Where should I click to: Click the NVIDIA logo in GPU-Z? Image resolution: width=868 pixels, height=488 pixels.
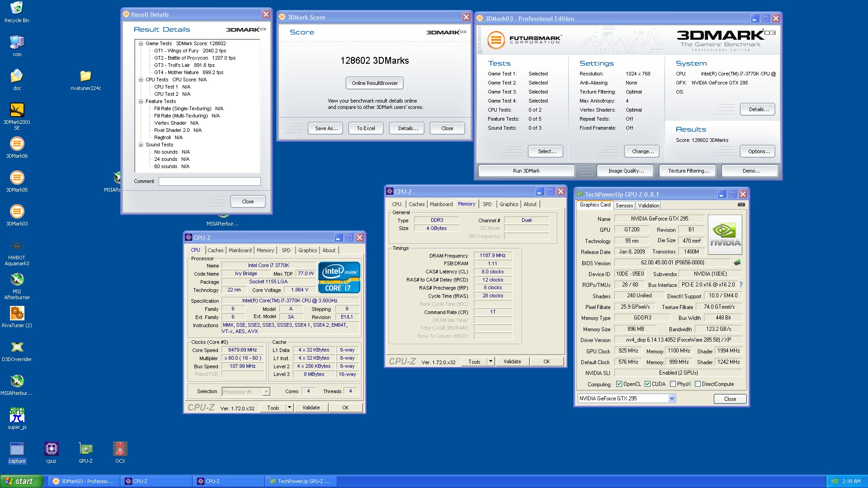(725, 235)
